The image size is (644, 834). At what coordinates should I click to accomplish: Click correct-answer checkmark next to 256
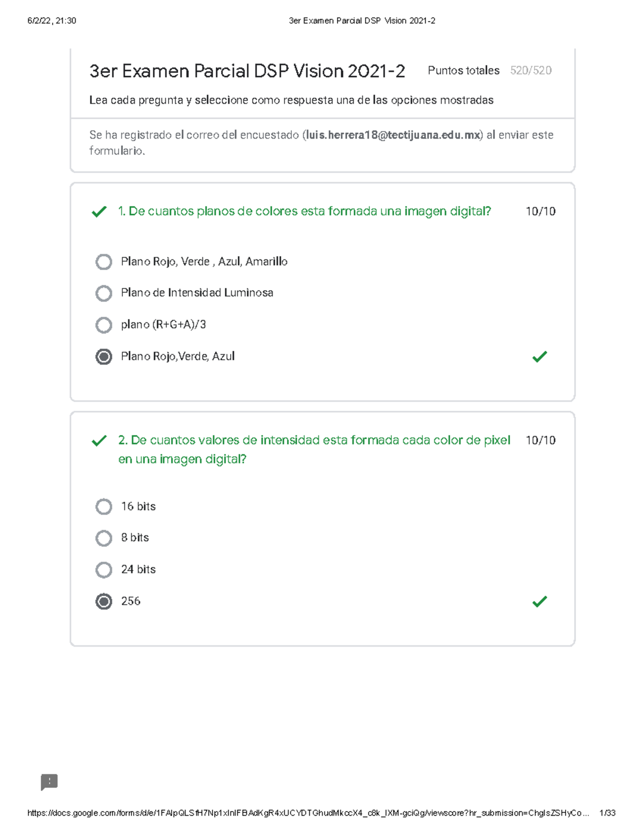point(539,601)
